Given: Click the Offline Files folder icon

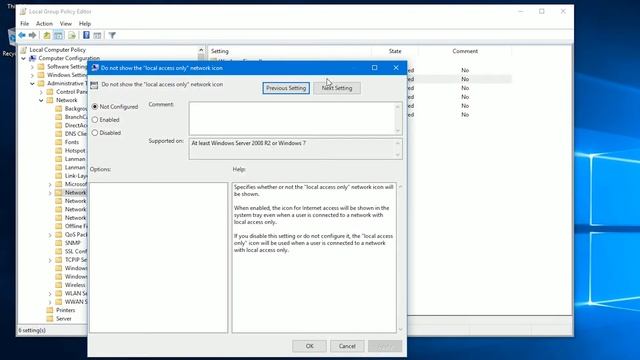Looking at the screenshot, I should [x=59, y=226].
